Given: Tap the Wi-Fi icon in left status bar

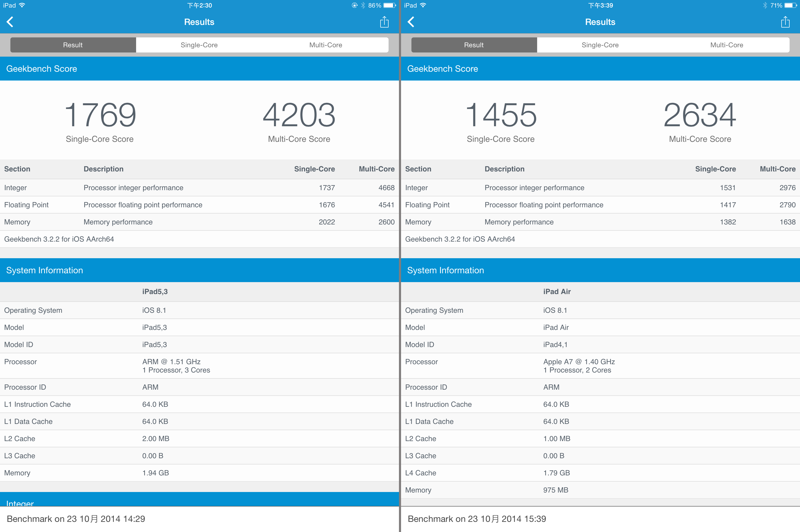Looking at the screenshot, I should (x=22, y=5).
